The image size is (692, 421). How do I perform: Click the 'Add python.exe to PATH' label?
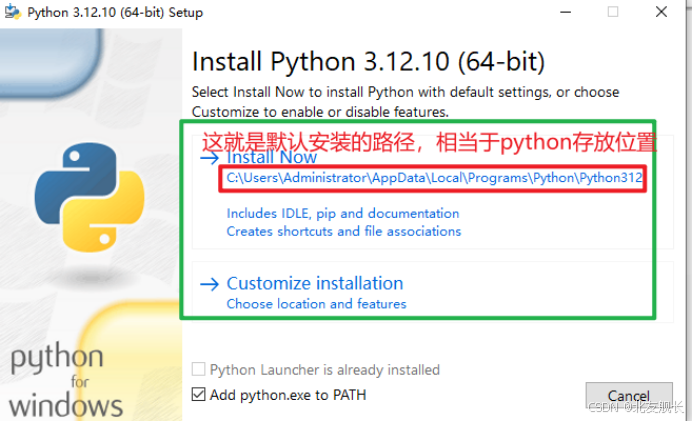[x=288, y=395]
